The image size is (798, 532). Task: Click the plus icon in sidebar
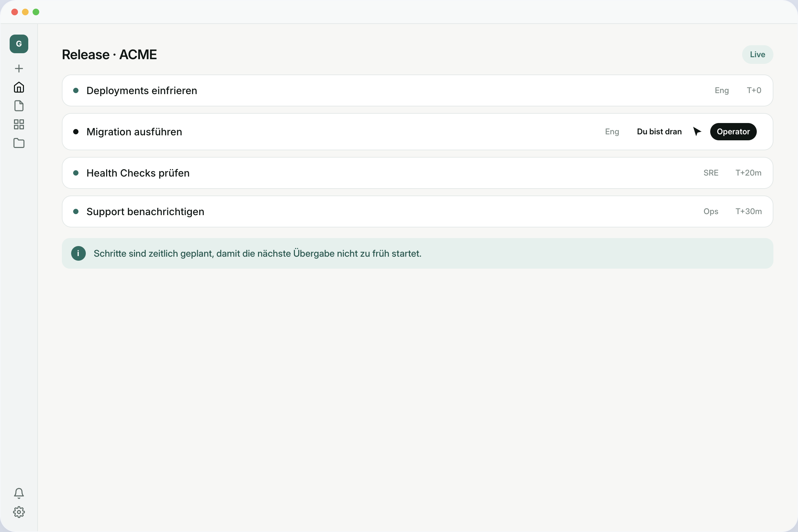19,68
